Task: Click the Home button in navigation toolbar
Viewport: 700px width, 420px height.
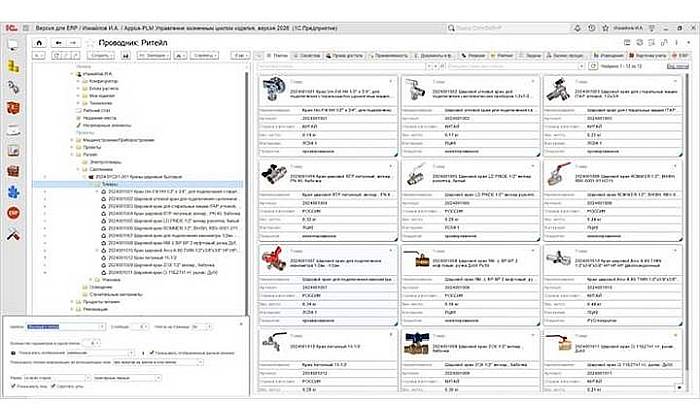Action: 38,42
